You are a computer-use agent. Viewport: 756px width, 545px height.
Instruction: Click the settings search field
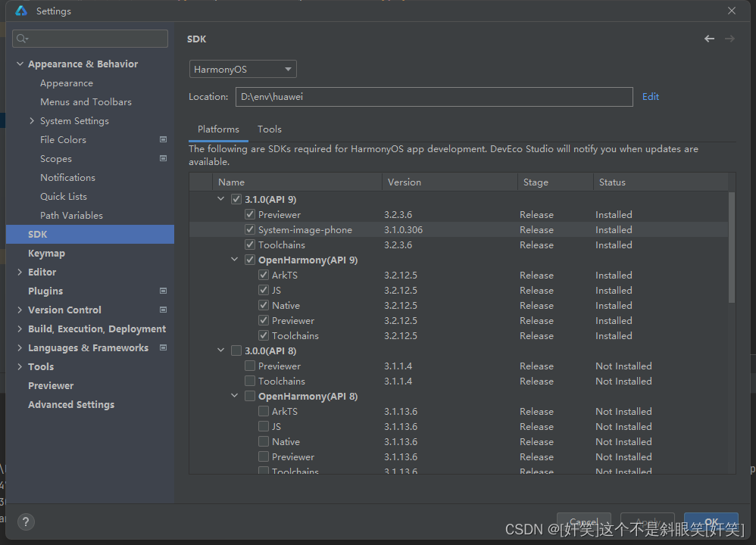coord(90,39)
